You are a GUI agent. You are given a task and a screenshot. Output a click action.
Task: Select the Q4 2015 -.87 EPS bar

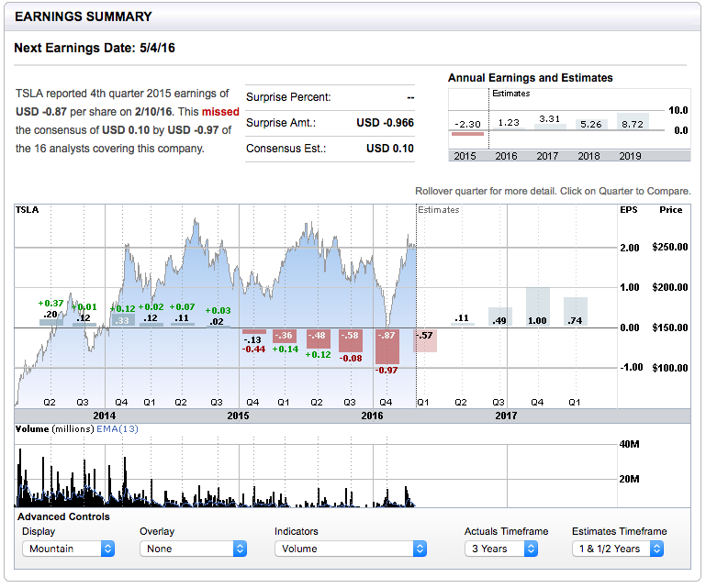pos(387,346)
